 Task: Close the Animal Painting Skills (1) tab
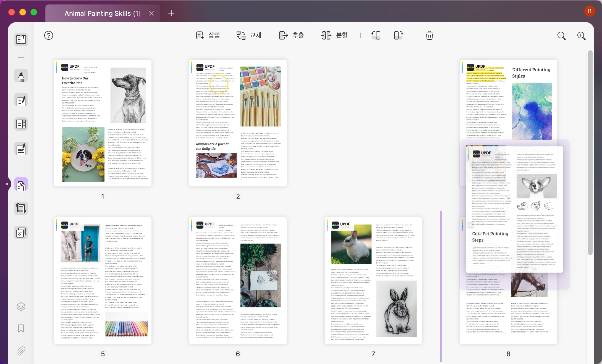[151, 13]
